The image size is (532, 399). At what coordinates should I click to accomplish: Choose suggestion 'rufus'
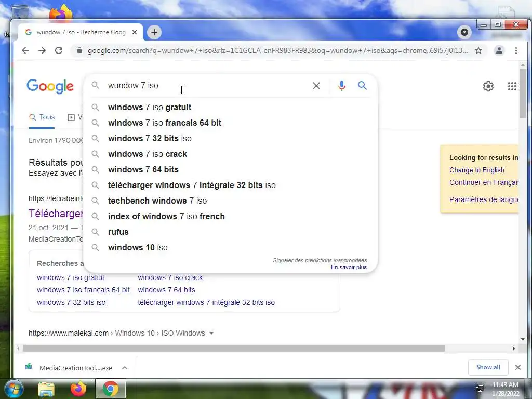coord(230,232)
